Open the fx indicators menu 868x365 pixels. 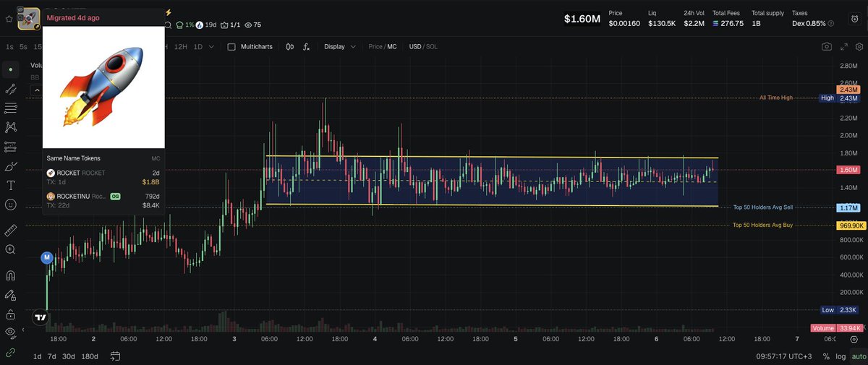point(306,46)
